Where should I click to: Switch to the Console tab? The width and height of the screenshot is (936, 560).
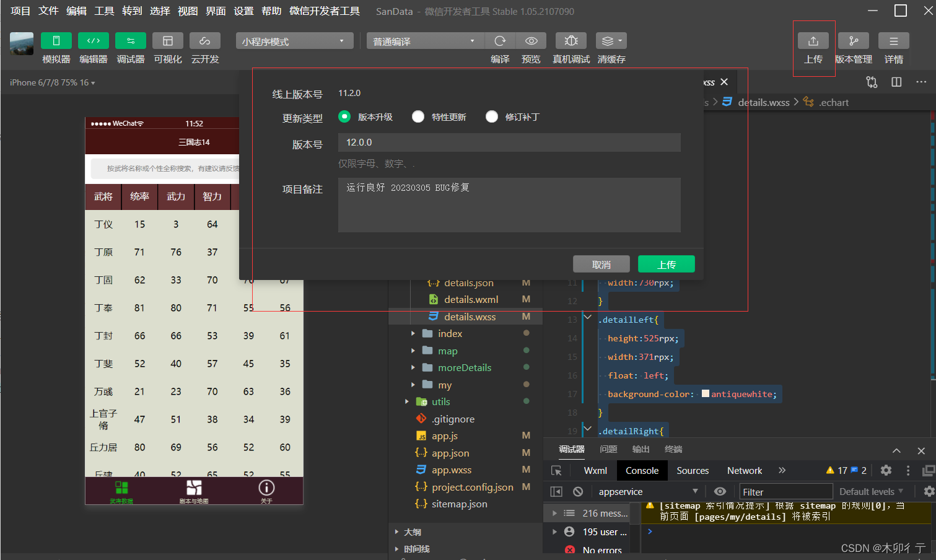[642, 471]
